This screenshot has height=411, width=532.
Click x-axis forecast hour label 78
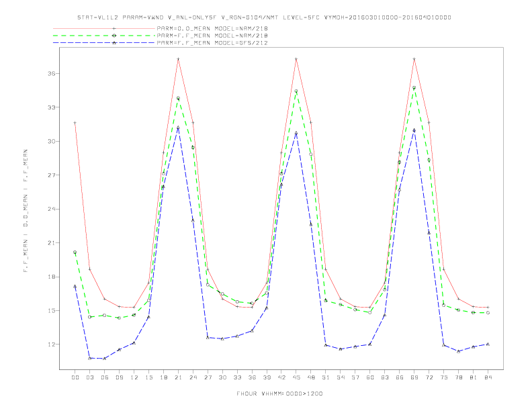pos(459,377)
